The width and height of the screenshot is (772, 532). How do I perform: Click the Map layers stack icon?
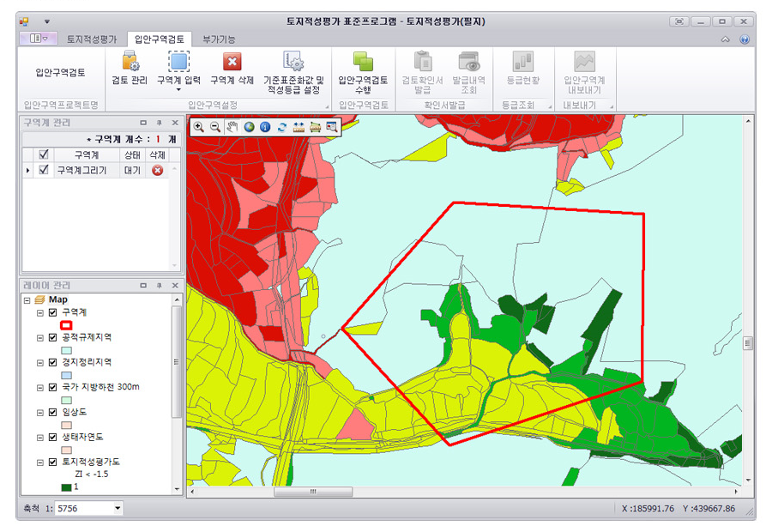point(40,299)
